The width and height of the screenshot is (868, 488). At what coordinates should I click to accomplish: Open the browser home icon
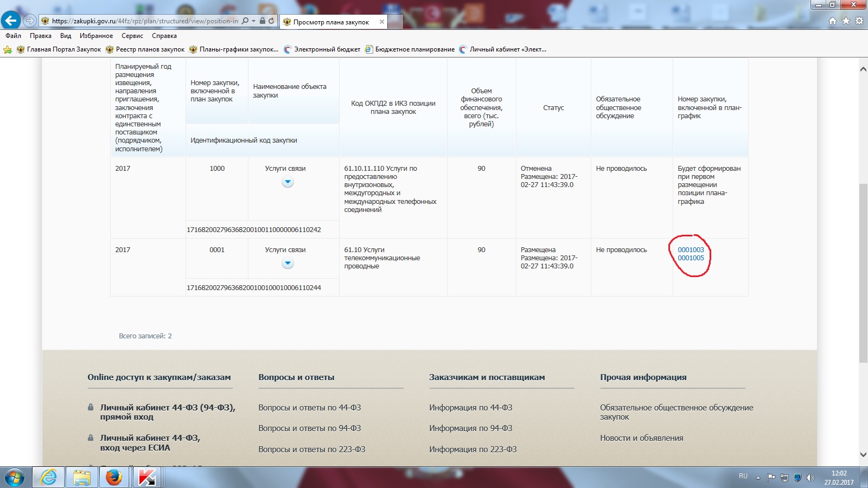coord(833,21)
